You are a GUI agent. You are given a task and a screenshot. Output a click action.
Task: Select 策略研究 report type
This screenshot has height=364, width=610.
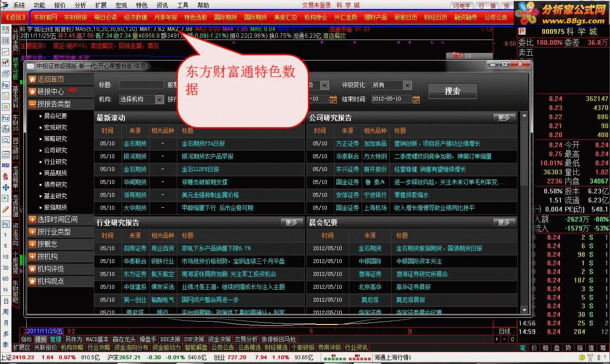point(55,139)
